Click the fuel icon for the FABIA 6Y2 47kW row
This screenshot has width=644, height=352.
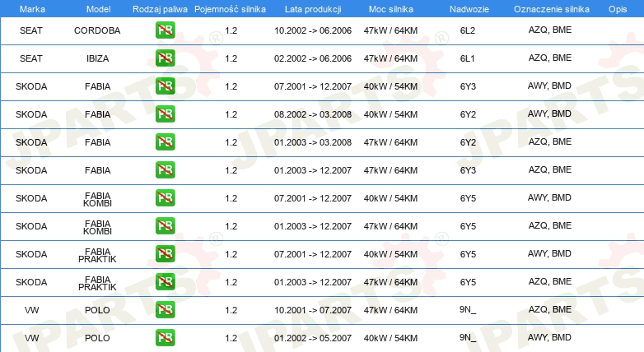point(165,142)
